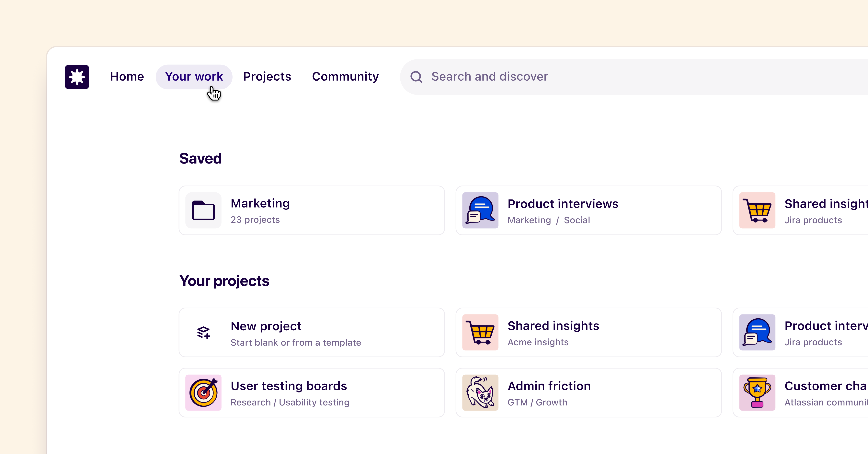Click the Product interviews chat bubble icon
868x454 pixels.
click(x=480, y=210)
